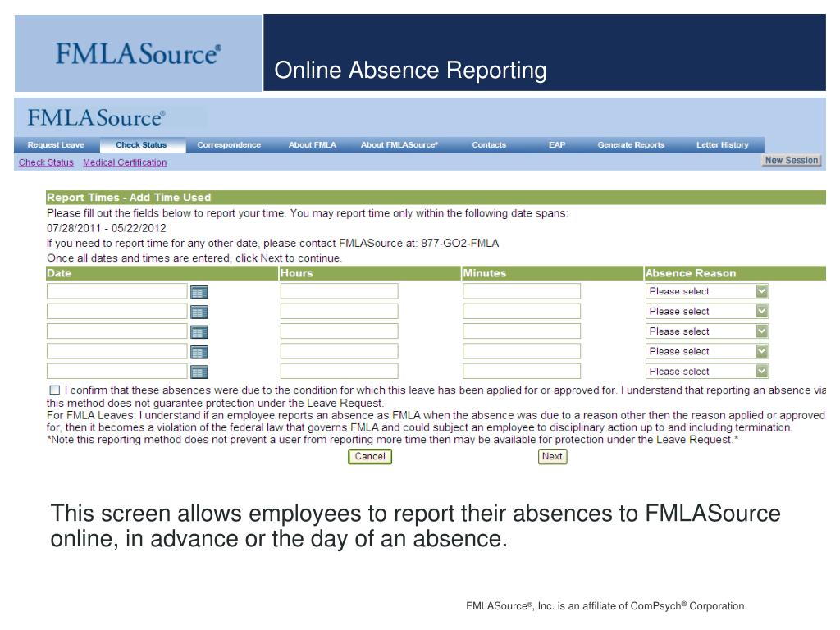The image size is (840, 630).
Task: Focus the third row Date field
Action: (x=116, y=331)
